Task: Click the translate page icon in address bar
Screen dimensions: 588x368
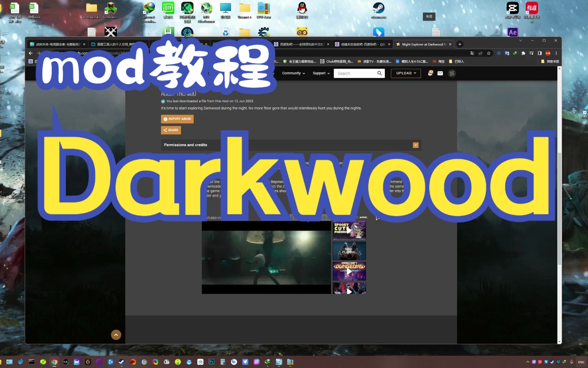Action: [472, 53]
